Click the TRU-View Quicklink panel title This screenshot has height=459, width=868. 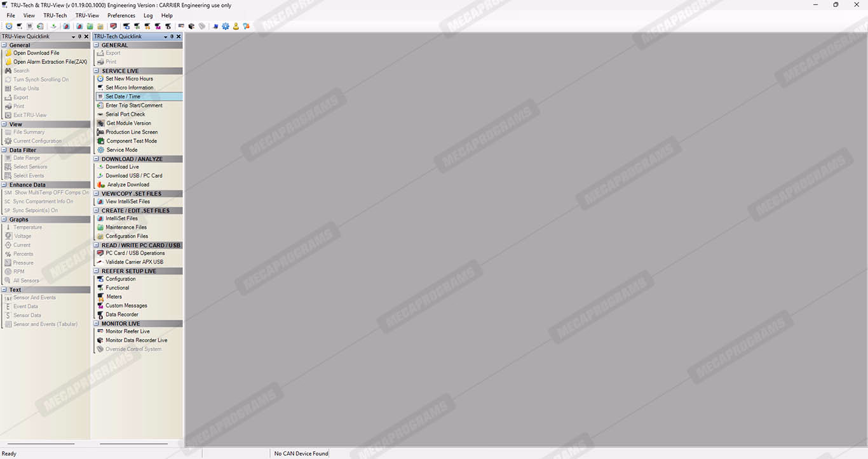[25, 37]
